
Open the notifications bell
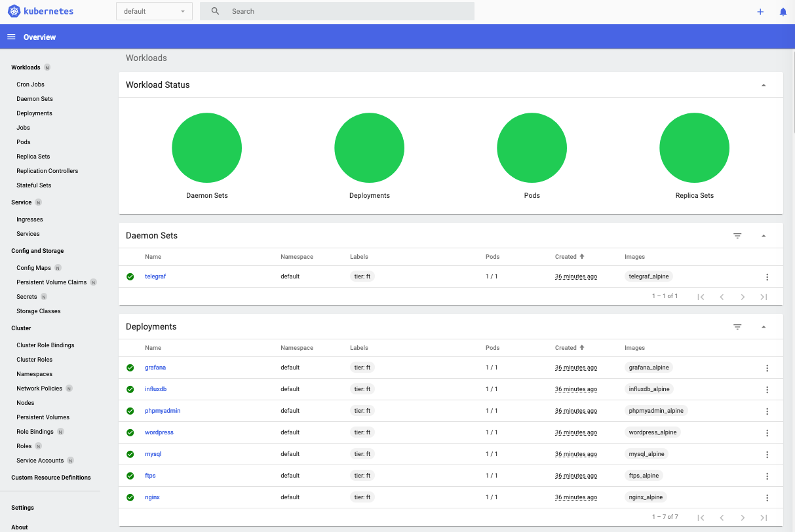pyautogui.click(x=783, y=11)
